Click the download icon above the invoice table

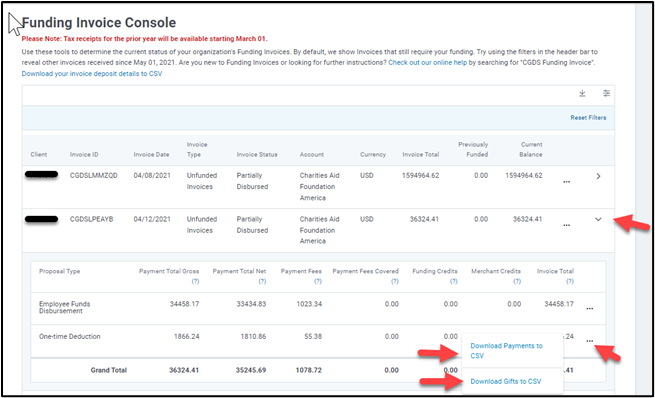582,93
